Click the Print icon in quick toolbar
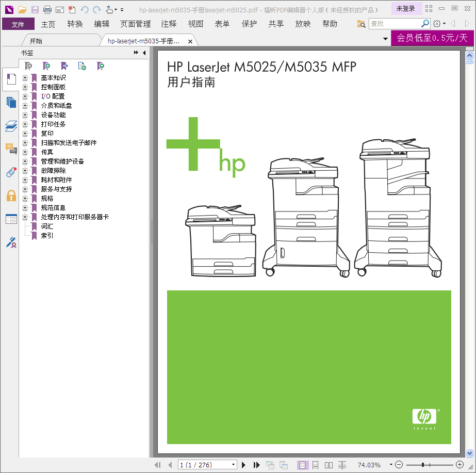 click(47, 10)
